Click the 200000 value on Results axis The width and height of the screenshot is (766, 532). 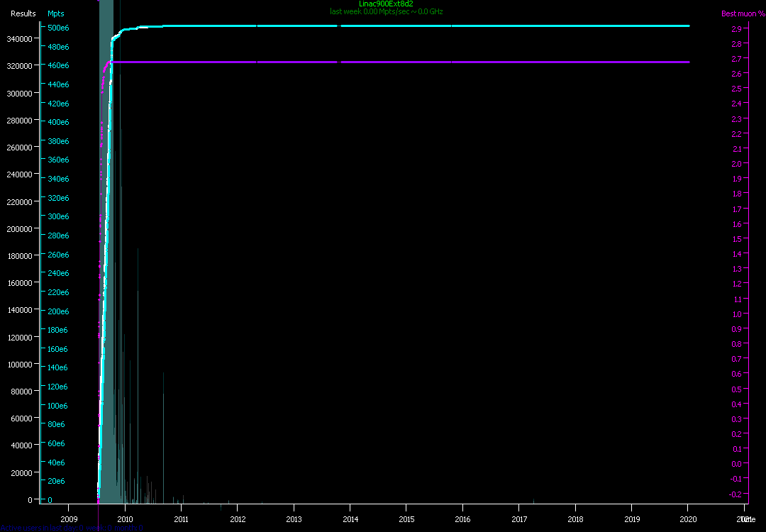(20, 229)
